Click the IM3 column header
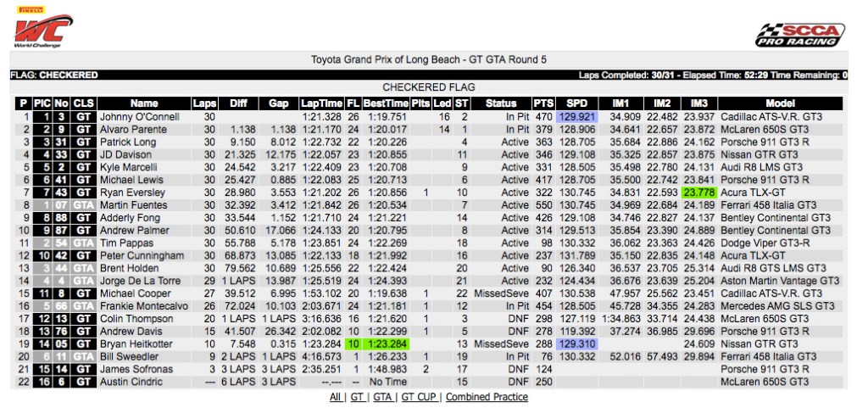 coord(699,103)
